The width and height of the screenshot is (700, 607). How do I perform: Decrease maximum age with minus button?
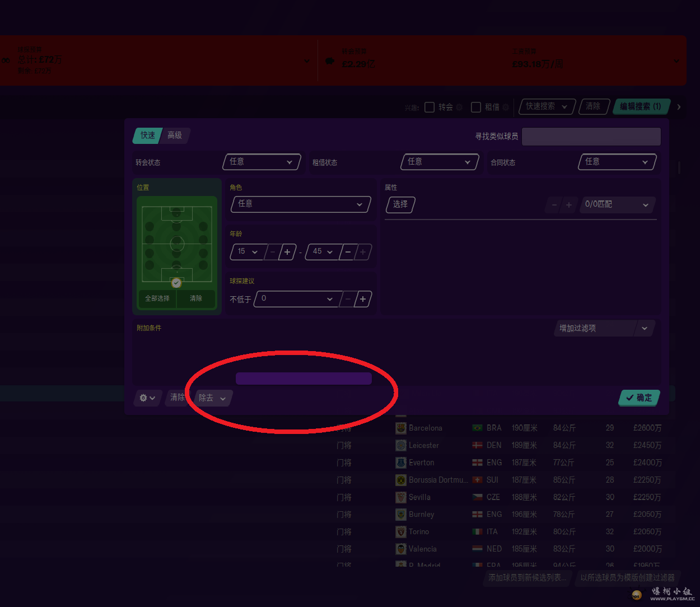point(348,252)
